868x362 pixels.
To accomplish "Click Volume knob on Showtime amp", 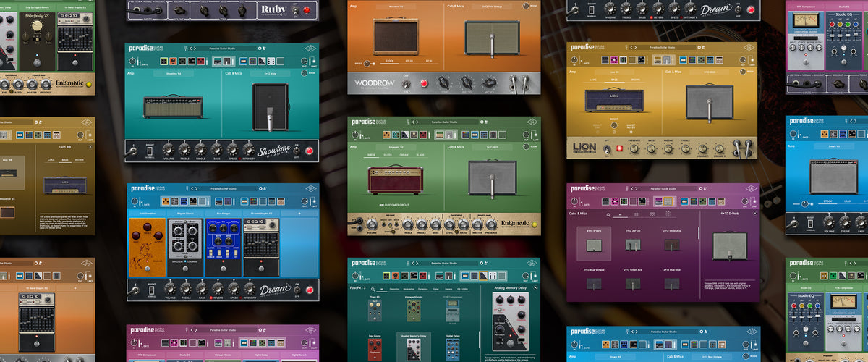I will 169,149.
